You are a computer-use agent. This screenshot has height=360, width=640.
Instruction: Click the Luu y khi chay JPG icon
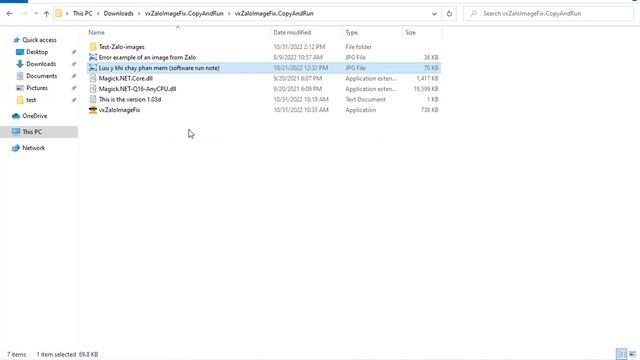pos(93,68)
